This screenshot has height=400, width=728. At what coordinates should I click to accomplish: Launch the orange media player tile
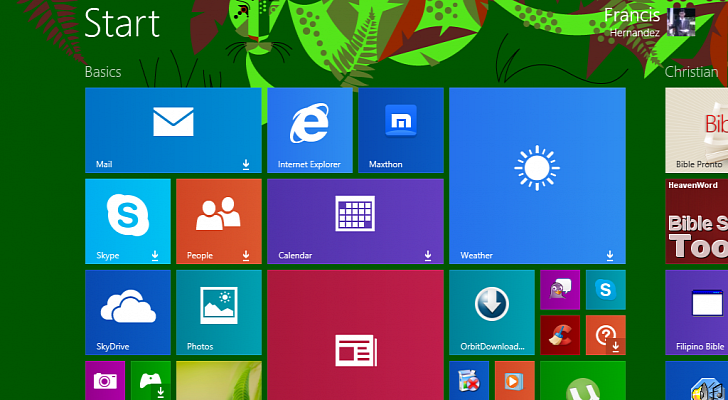pyautogui.click(x=514, y=381)
